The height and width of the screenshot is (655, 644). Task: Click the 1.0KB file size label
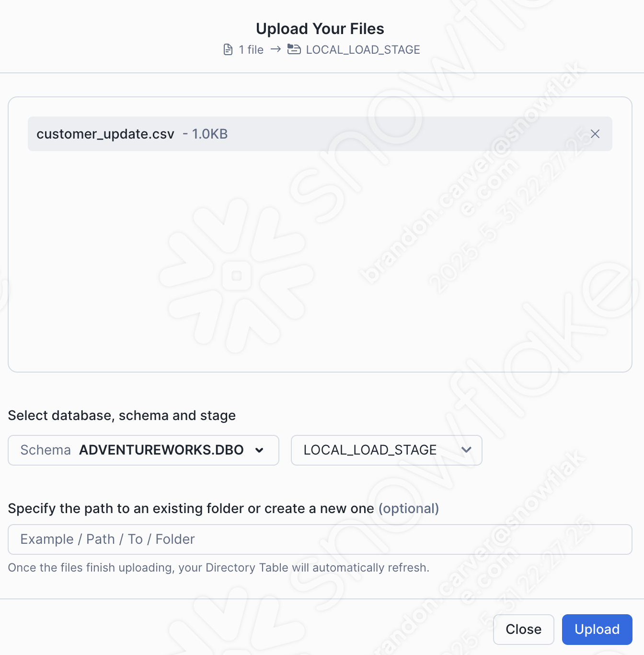210,134
